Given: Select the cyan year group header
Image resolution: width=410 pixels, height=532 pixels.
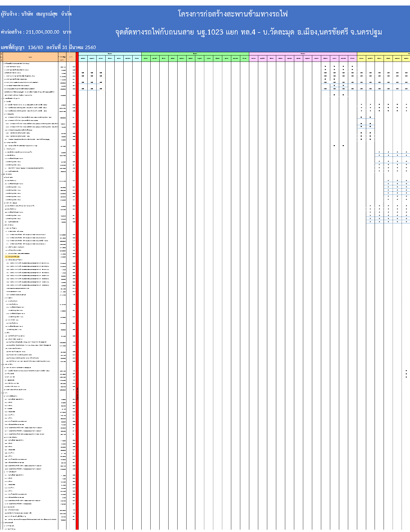Looking at the screenshot, I should tap(110, 54).
